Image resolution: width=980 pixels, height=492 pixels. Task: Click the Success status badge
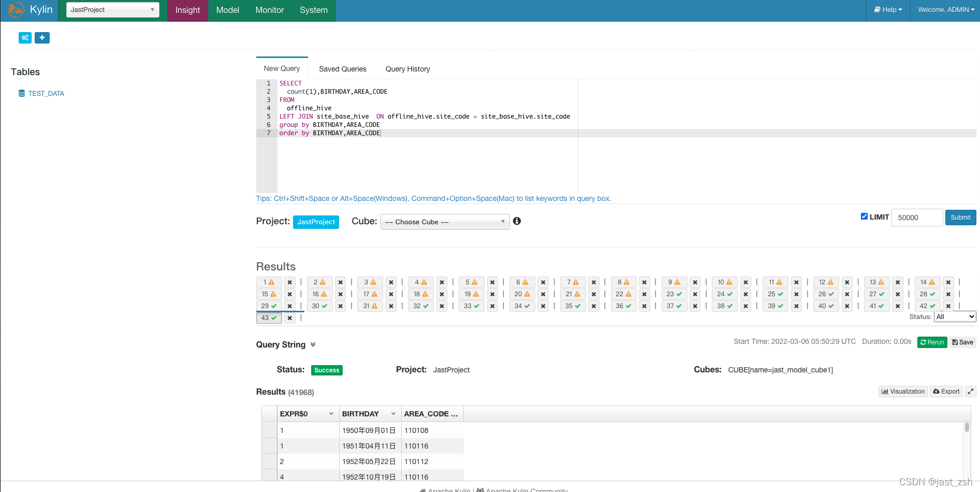[327, 370]
